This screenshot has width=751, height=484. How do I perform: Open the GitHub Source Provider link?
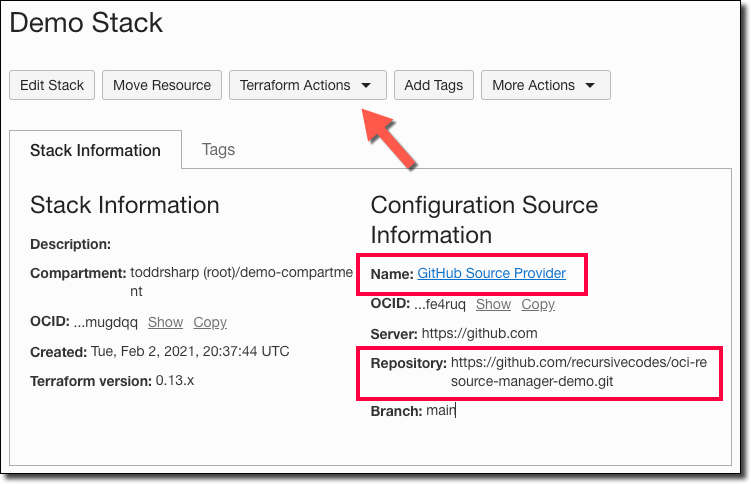491,273
